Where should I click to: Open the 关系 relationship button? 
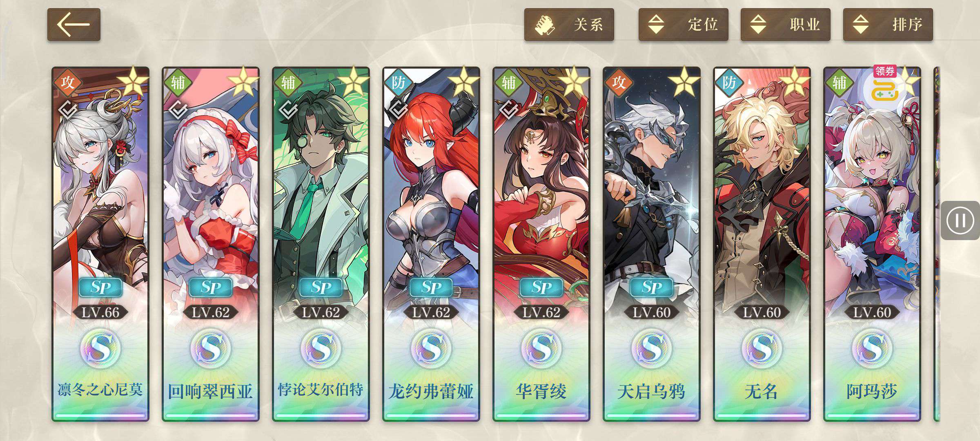(x=569, y=24)
